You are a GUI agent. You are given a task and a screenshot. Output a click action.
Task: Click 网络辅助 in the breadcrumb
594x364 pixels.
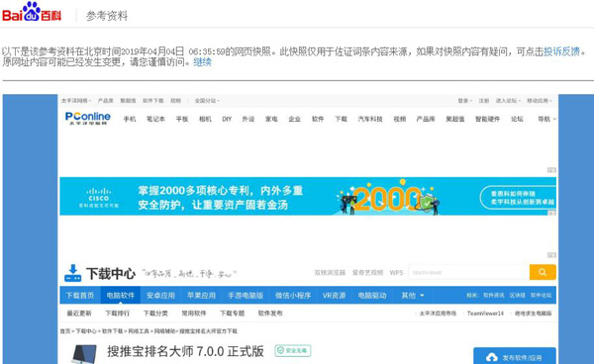point(164,331)
